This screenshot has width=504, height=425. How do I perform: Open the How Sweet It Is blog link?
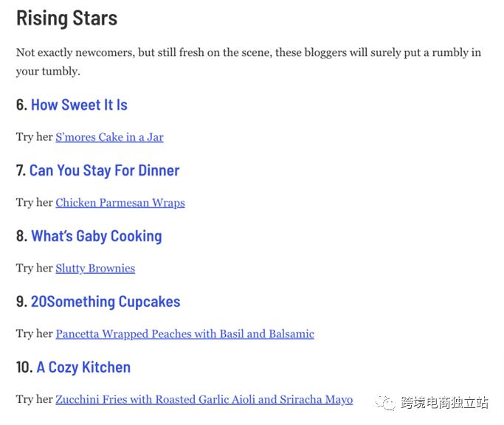(79, 105)
